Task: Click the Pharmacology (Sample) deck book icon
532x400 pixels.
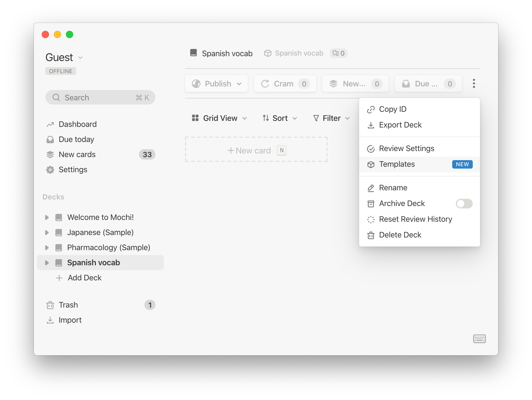Action: pyautogui.click(x=59, y=247)
